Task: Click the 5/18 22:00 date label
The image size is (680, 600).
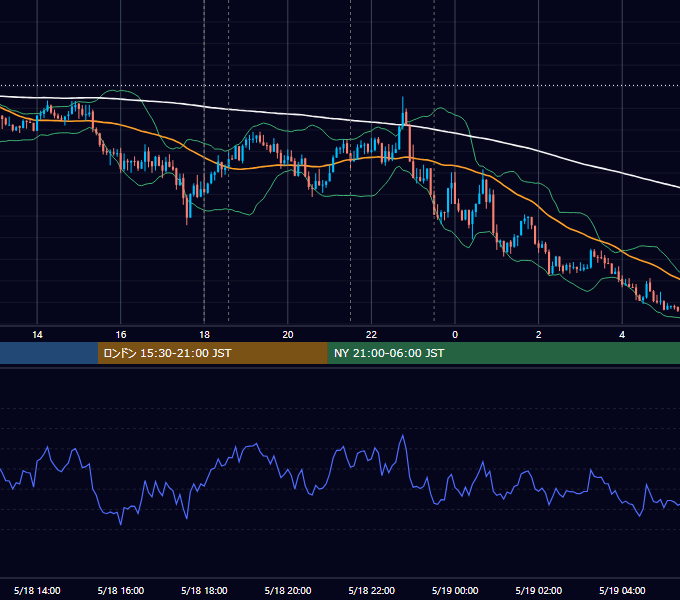Action: point(372,590)
